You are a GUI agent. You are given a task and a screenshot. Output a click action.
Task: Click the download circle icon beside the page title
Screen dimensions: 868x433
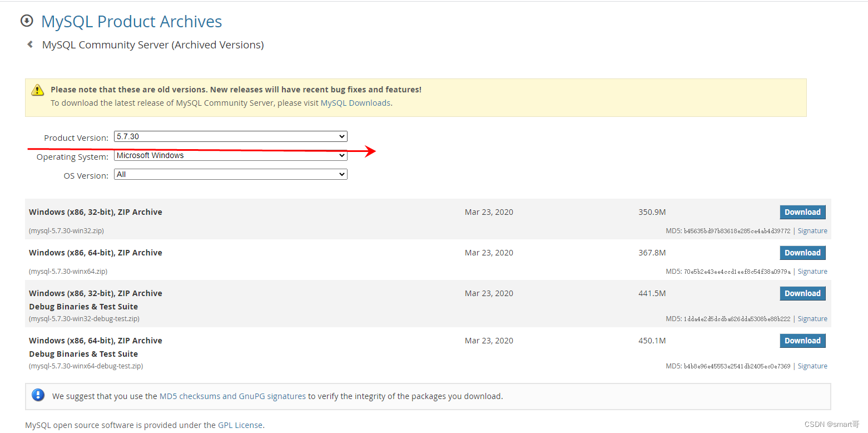27,21
